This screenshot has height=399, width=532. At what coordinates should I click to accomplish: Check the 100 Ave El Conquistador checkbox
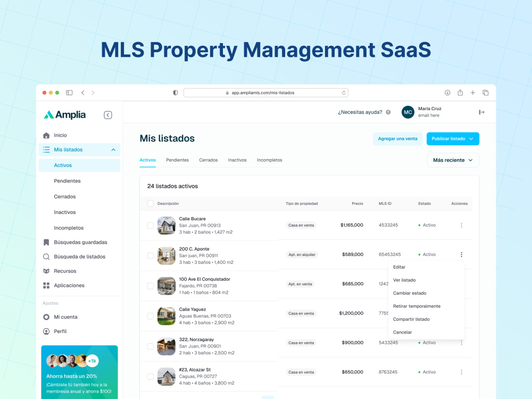[x=151, y=286]
